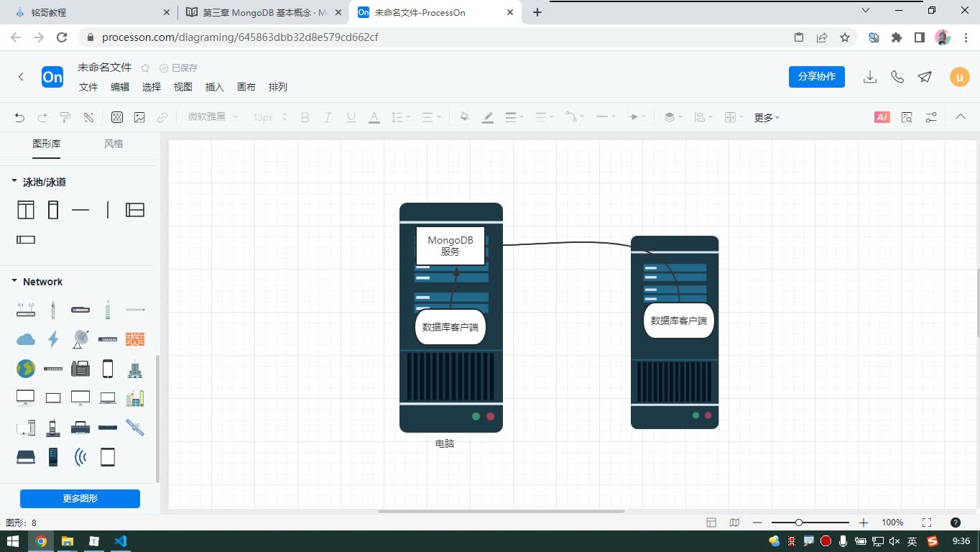Collapse the 泳池/泳道 shape category

(14, 182)
